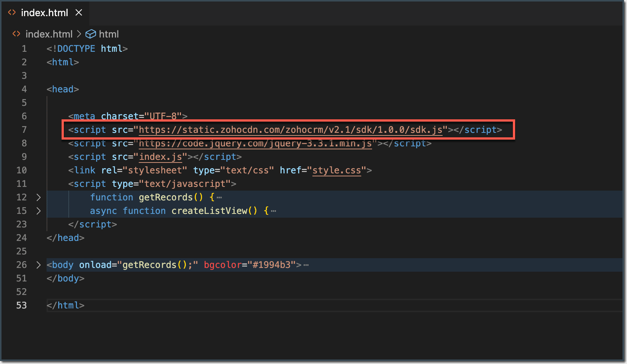Expand the folded createListView function
This screenshot has height=364, width=627.
coord(38,211)
